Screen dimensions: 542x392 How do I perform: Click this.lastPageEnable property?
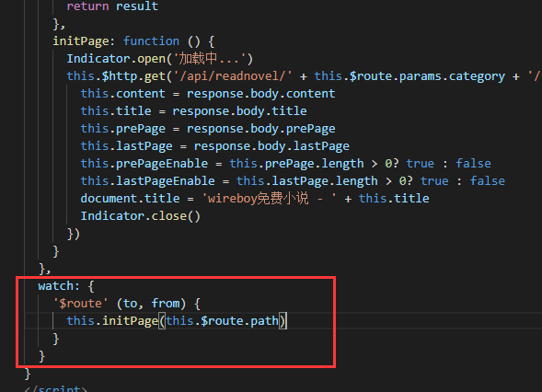148,181
